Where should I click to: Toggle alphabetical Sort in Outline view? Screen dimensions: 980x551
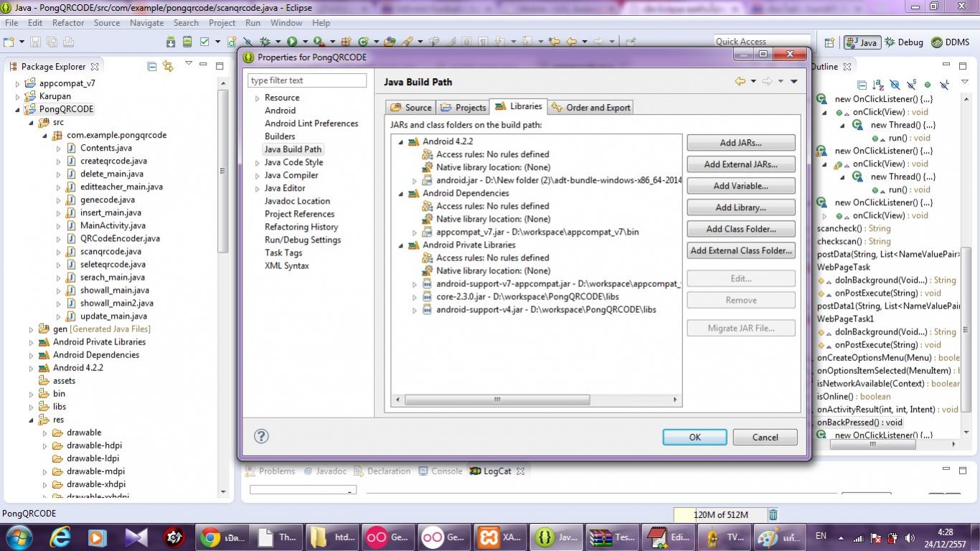[878, 85]
